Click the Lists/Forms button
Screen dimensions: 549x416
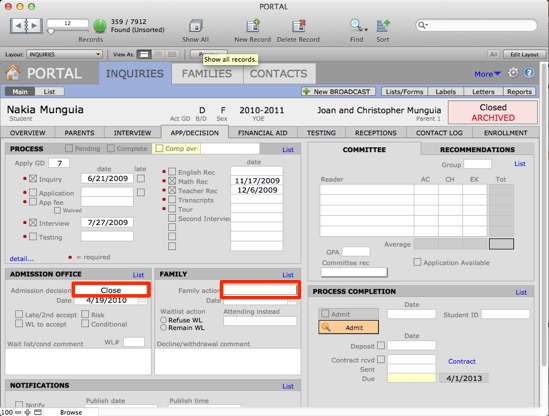coord(404,91)
